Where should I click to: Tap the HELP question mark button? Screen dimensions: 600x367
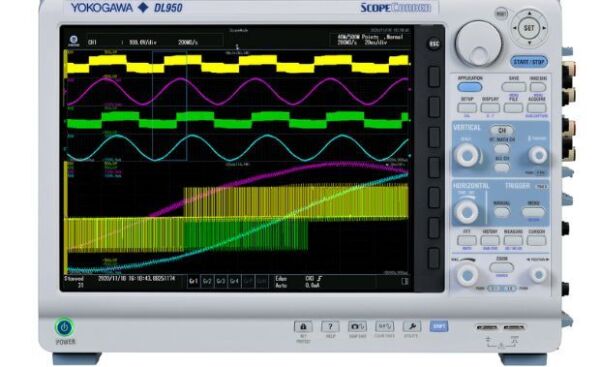(x=330, y=326)
